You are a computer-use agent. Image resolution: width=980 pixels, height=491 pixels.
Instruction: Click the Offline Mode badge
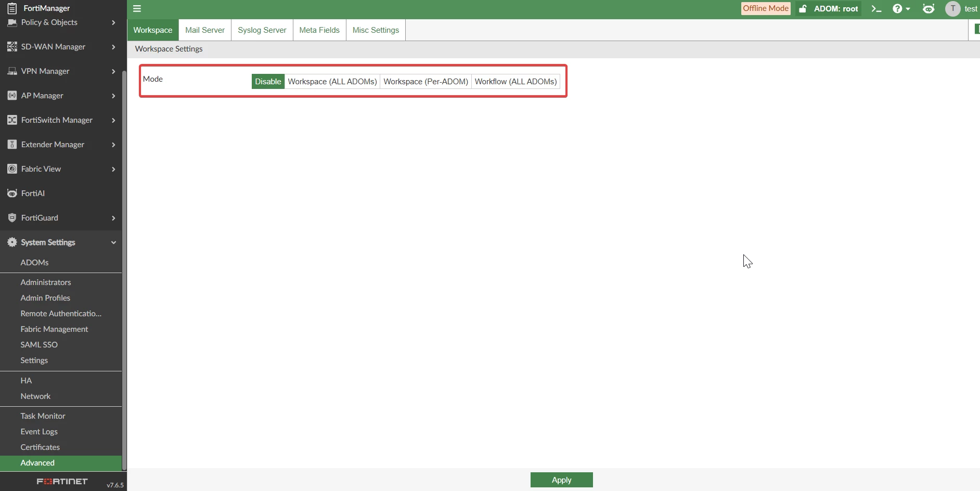click(x=766, y=8)
